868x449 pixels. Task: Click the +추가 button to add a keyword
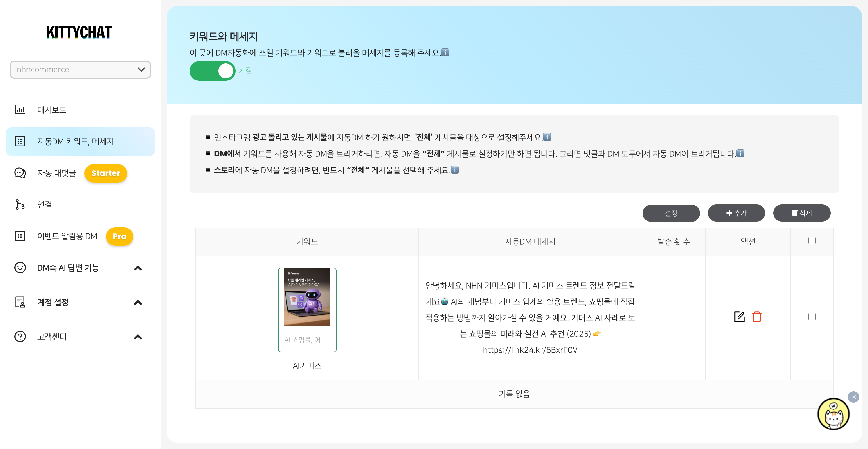736,213
